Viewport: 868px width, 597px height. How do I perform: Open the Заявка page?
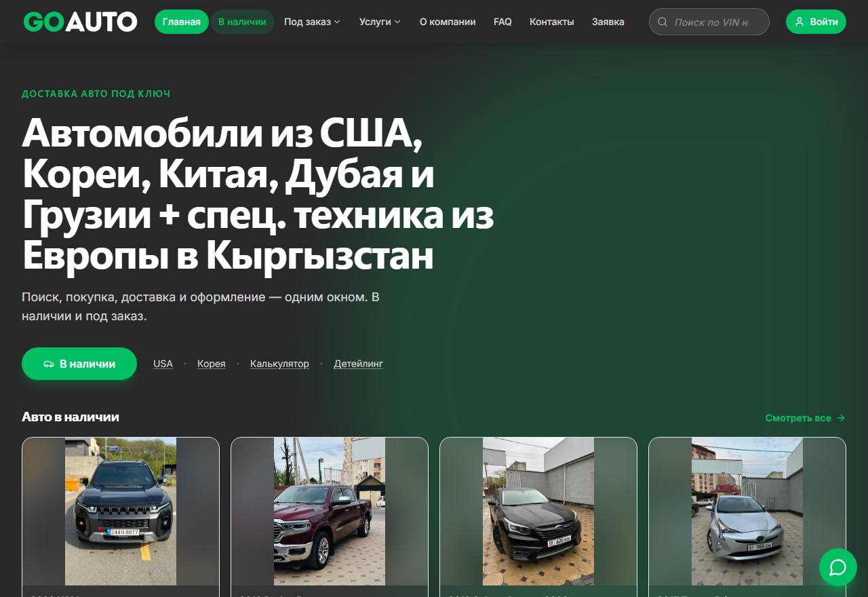click(608, 22)
